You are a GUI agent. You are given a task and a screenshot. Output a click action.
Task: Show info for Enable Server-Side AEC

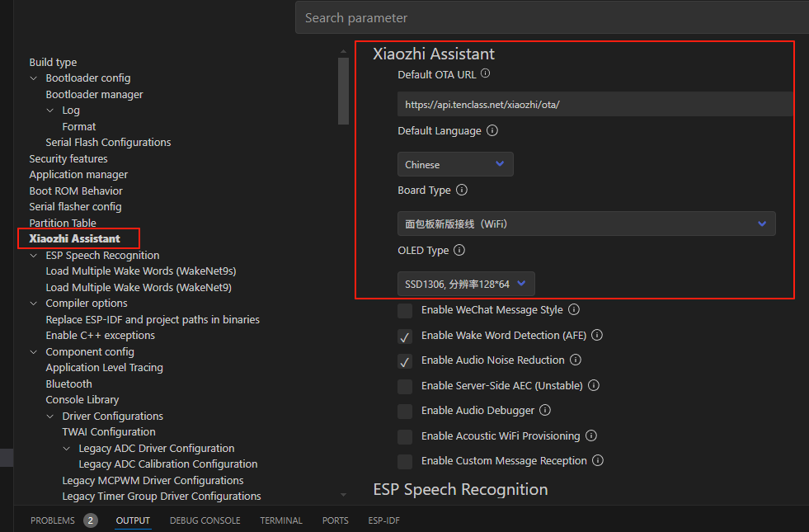pyautogui.click(x=594, y=385)
